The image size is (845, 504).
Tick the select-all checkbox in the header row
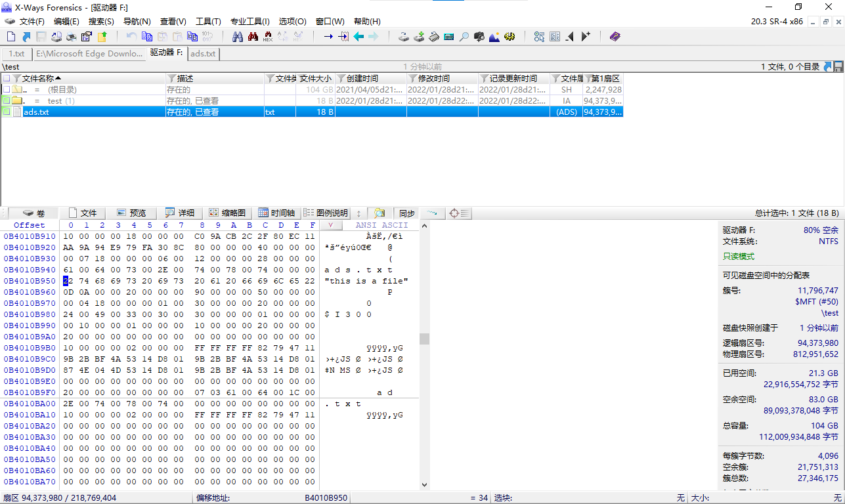click(x=6, y=78)
